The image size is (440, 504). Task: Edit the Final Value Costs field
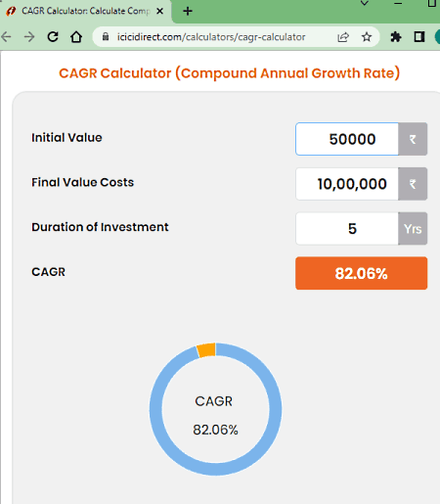point(347,184)
